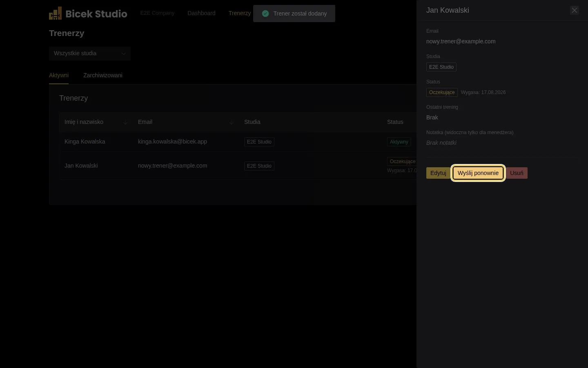Switch to the Aktywni tab

(59, 75)
